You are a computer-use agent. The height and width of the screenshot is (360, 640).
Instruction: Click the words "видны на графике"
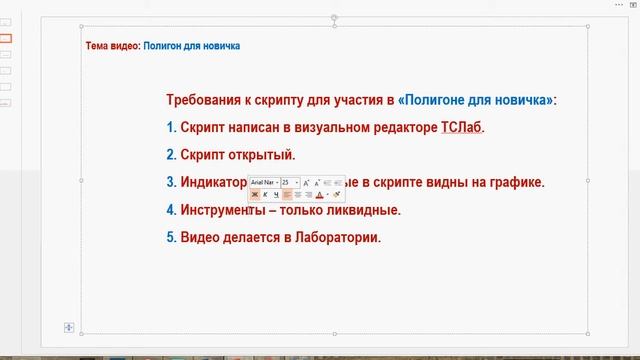click(485, 182)
